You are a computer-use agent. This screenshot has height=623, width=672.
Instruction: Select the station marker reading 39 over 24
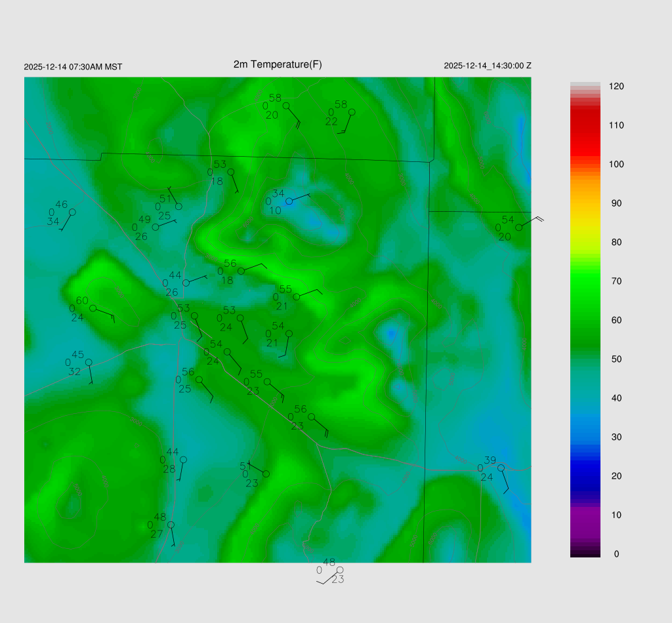tap(501, 468)
